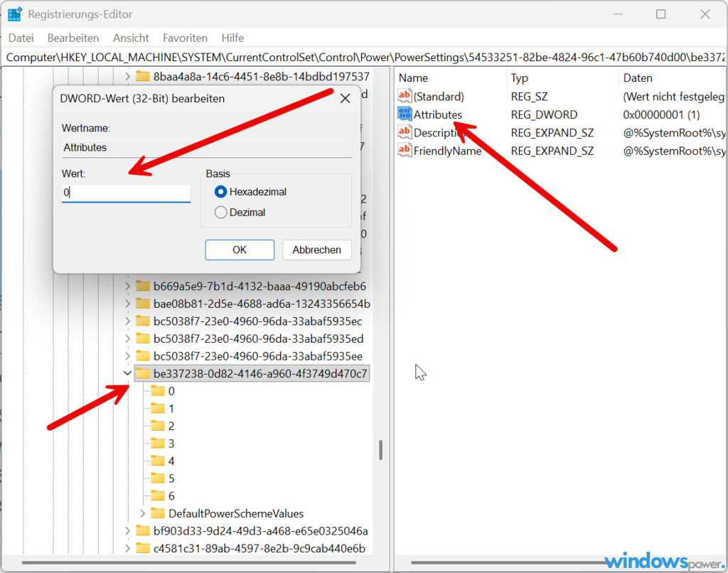Close the DWORD-Wert bearbeiten dialog
Viewport: 728px width, 573px height.
(345, 98)
